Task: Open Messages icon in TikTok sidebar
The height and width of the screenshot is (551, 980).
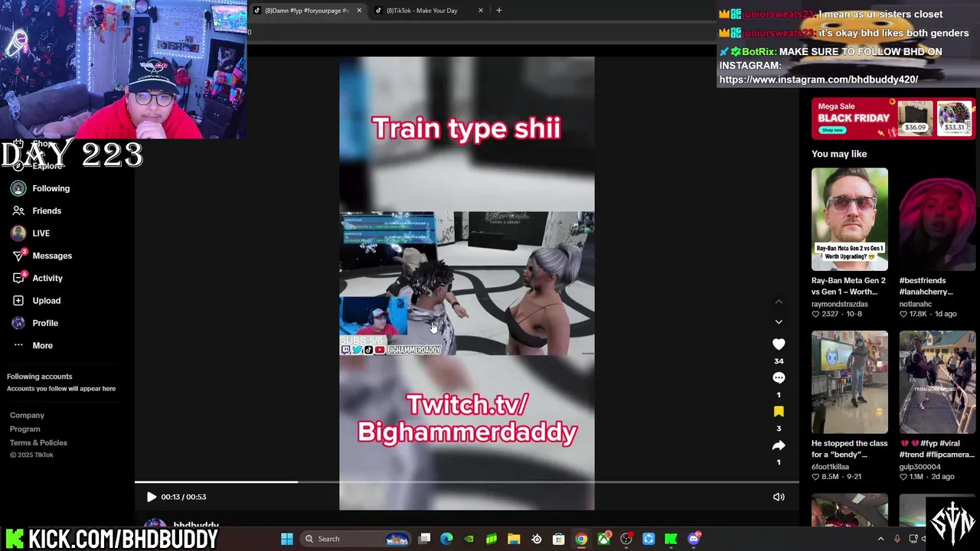Action: [18, 256]
